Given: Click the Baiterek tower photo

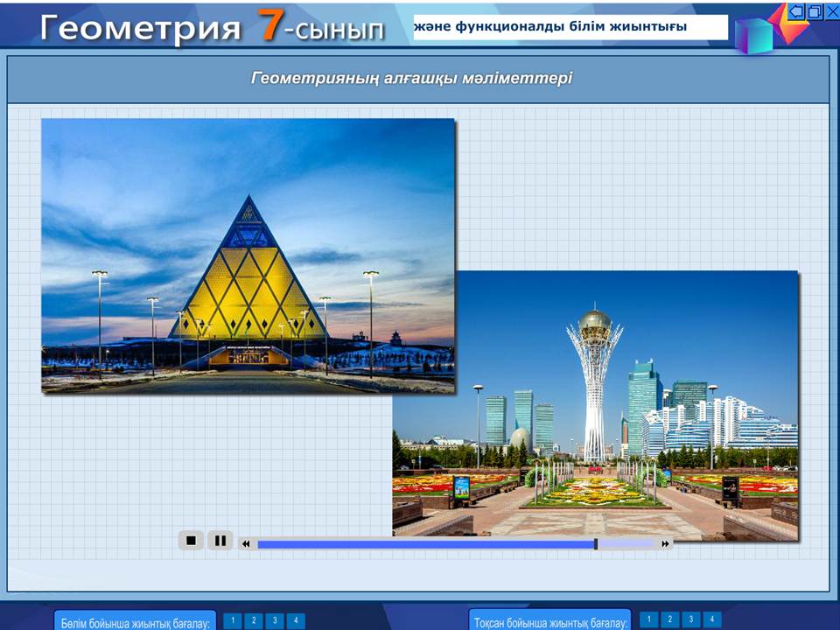Looking at the screenshot, I should 595,404.
